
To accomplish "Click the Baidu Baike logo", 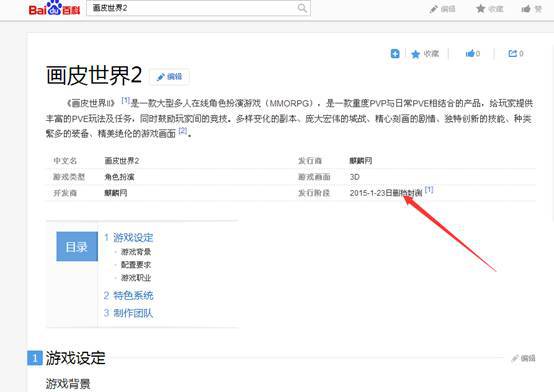I will point(54,8).
